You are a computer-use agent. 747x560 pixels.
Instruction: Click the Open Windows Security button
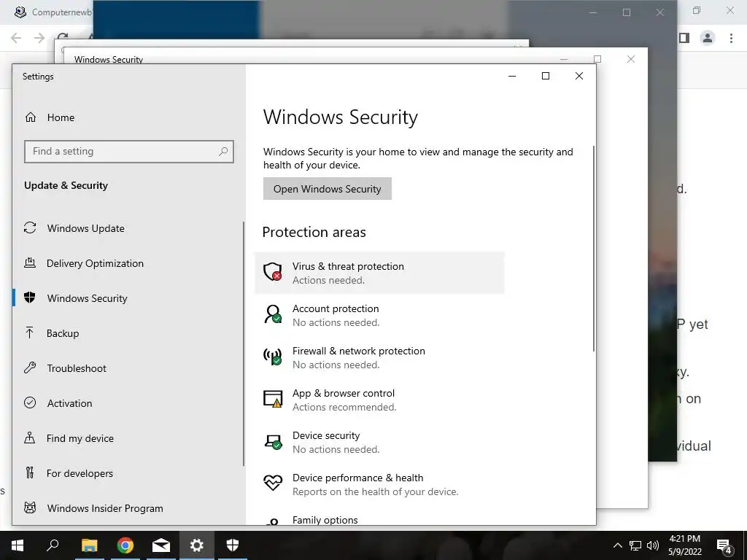coord(328,189)
